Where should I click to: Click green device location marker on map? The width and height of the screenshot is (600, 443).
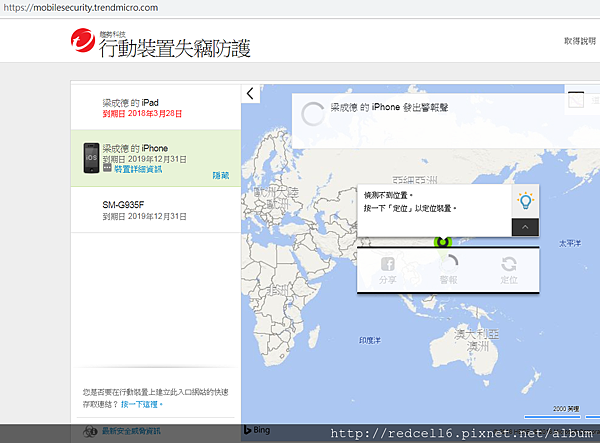(x=443, y=242)
